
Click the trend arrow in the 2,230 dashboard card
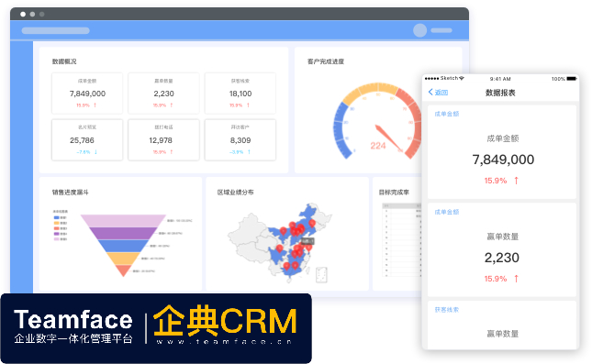pyautogui.click(x=172, y=105)
